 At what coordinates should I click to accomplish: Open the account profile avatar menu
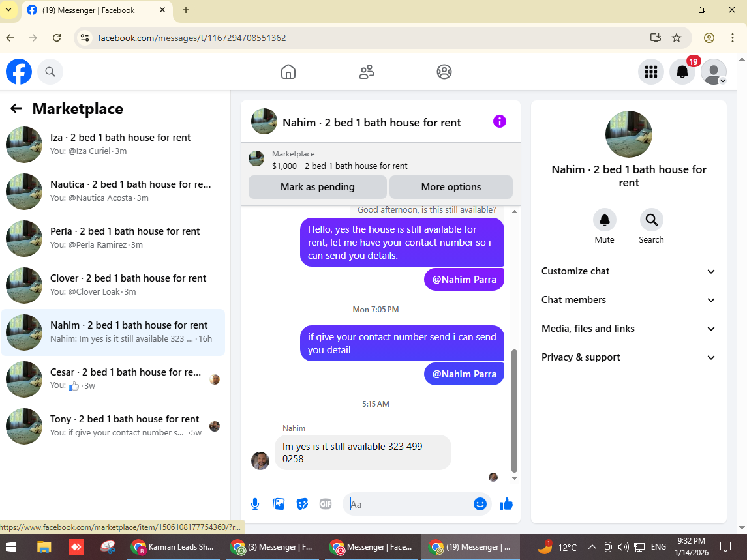tap(714, 72)
